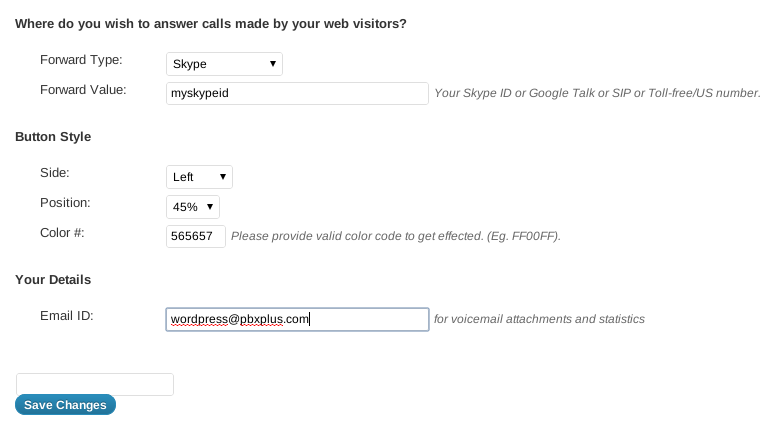Expand the Side dropdown set to Left
The image size is (777, 423).
click(x=199, y=177)
